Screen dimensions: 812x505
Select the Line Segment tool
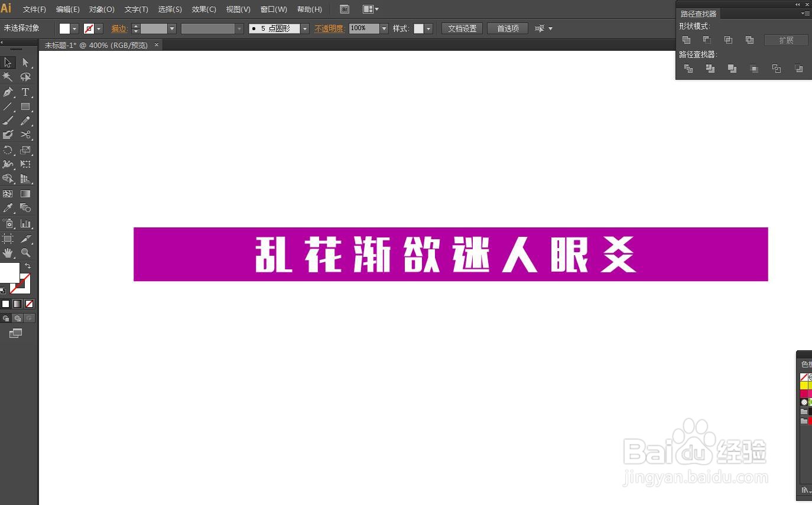tap(8, 107)
